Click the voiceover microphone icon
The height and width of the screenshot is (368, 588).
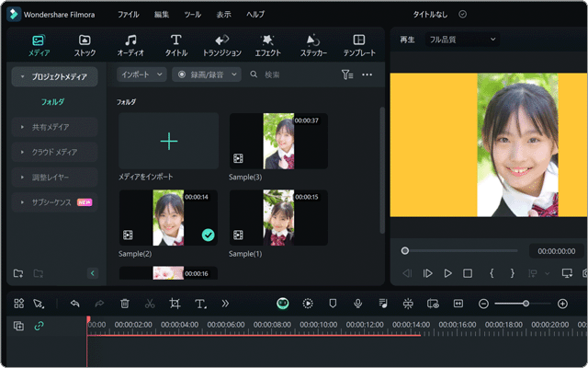pyautogui.click(x=357, y=304)
